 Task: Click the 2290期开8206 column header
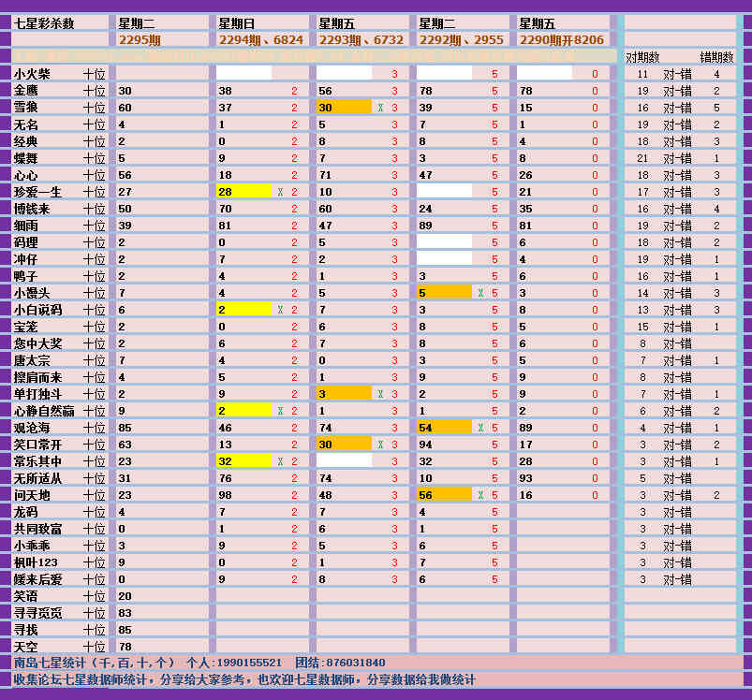click(562, 40)
